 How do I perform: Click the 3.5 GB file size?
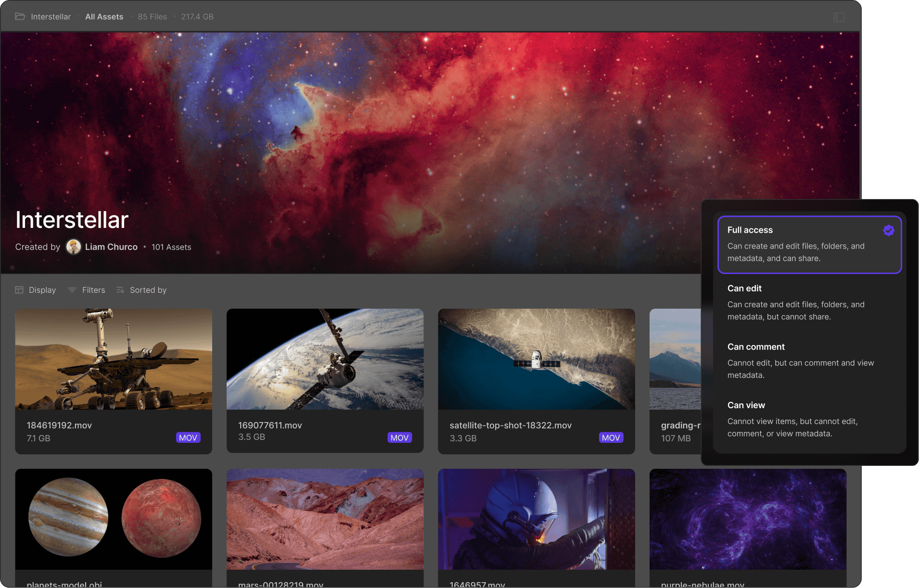point(252,437)
